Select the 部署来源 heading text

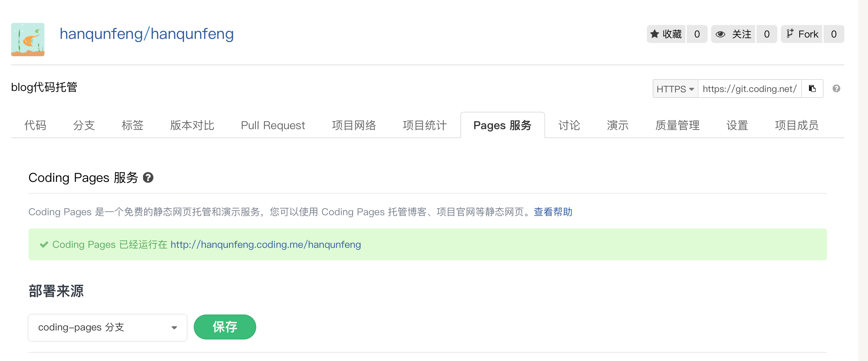(x=56, y=291)
